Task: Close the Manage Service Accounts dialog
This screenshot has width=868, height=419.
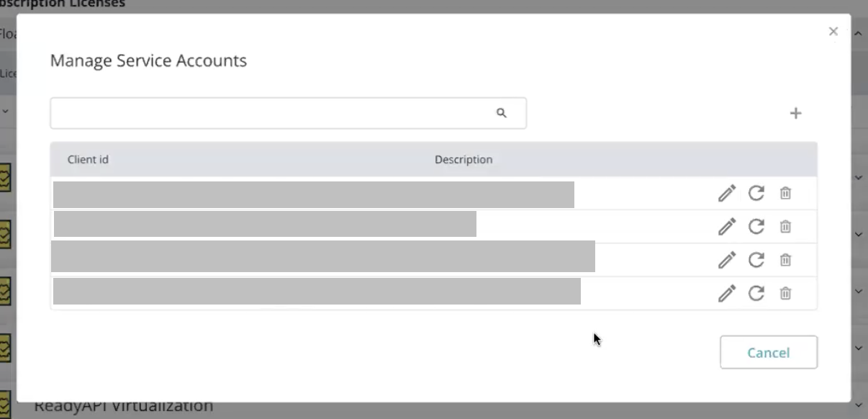Action: tap(833, 31)
